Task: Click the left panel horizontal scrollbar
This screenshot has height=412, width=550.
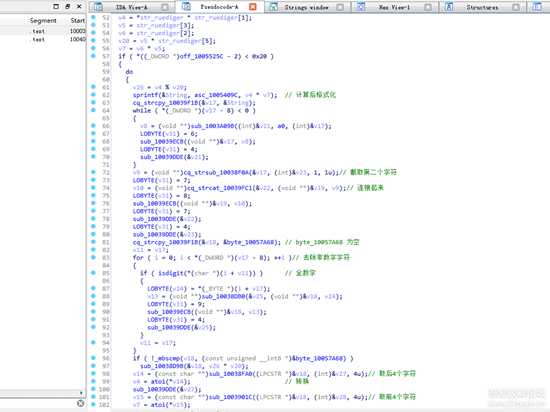Action: (39, 393)
